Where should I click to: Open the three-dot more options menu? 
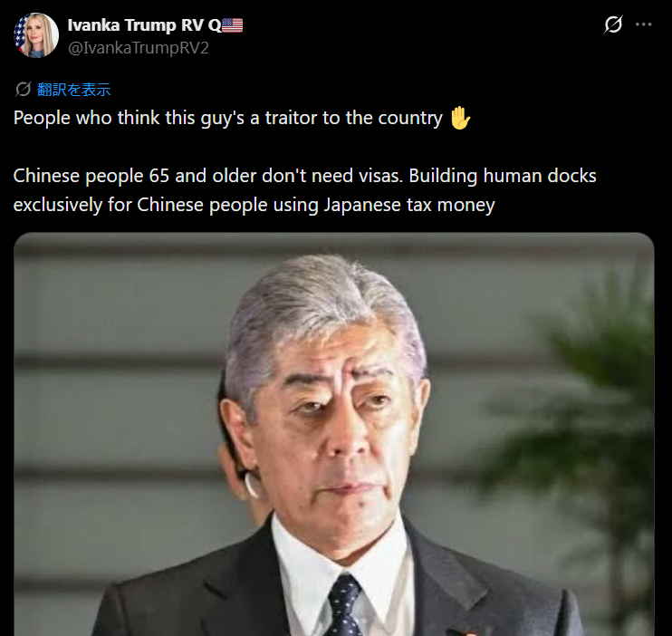point(643,24)
